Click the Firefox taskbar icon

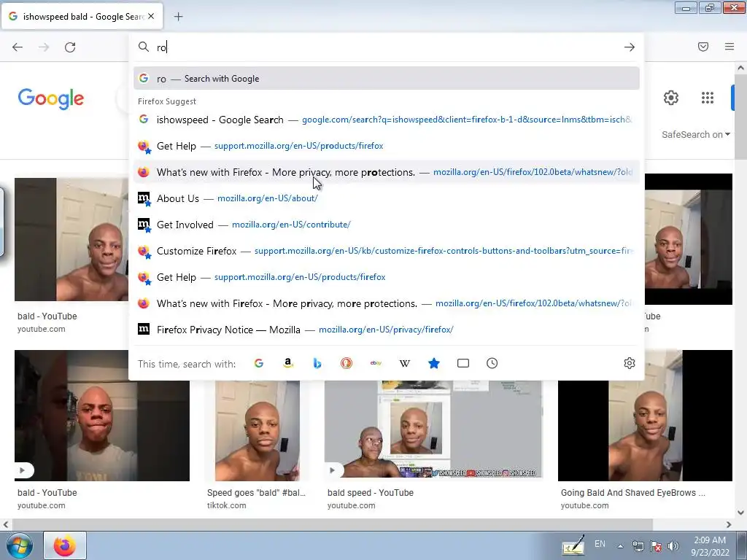pyautogui.click(x=65, y=545)
